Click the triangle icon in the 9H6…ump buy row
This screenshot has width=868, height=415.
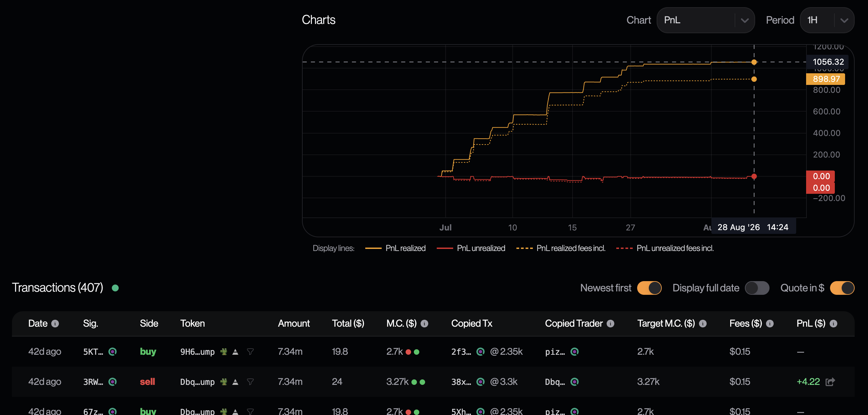pyautogui.click(x=235, y=352)
